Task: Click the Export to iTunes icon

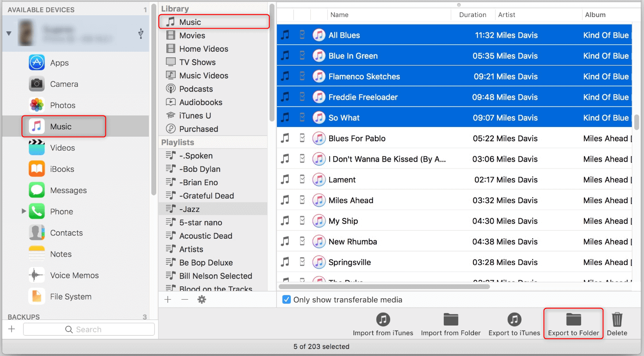Action: coord(514,320)
